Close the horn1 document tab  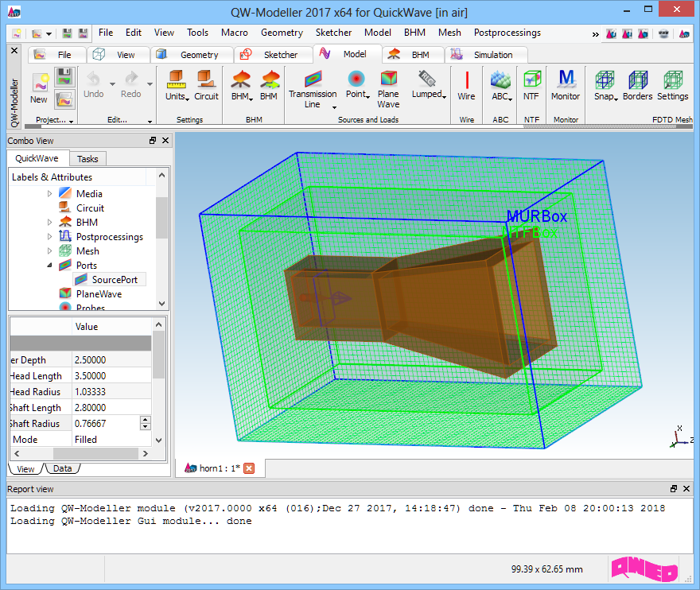(248, 468)
